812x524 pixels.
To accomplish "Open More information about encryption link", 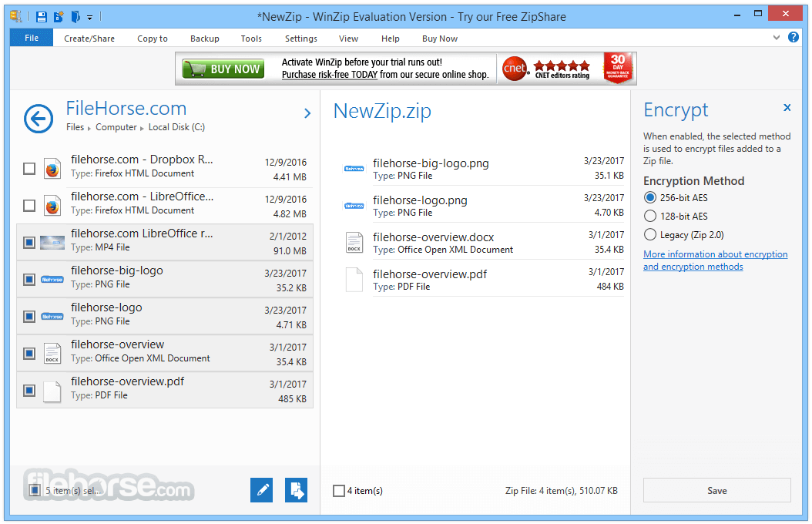I will point(715,260).
